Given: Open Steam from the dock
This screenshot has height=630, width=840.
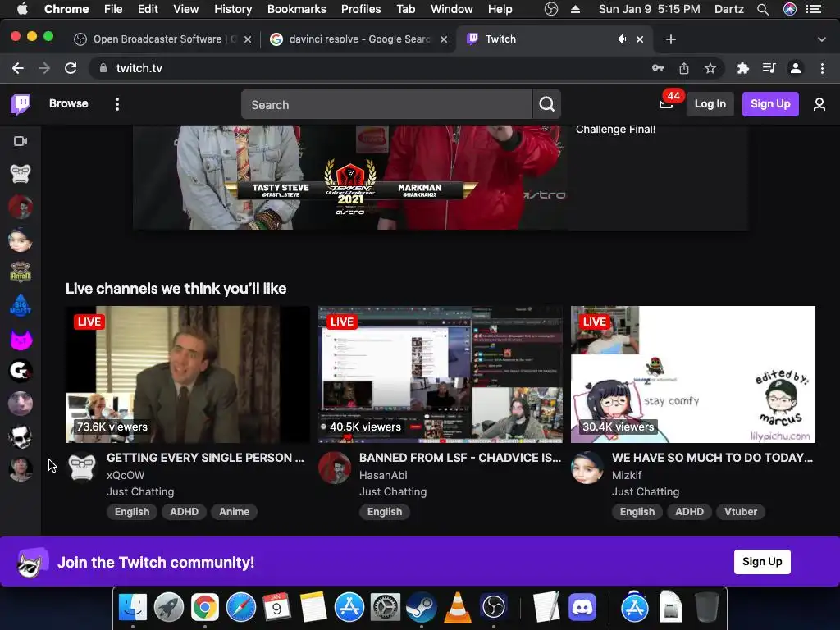Looking at the screenshot, I should [422, 608].
